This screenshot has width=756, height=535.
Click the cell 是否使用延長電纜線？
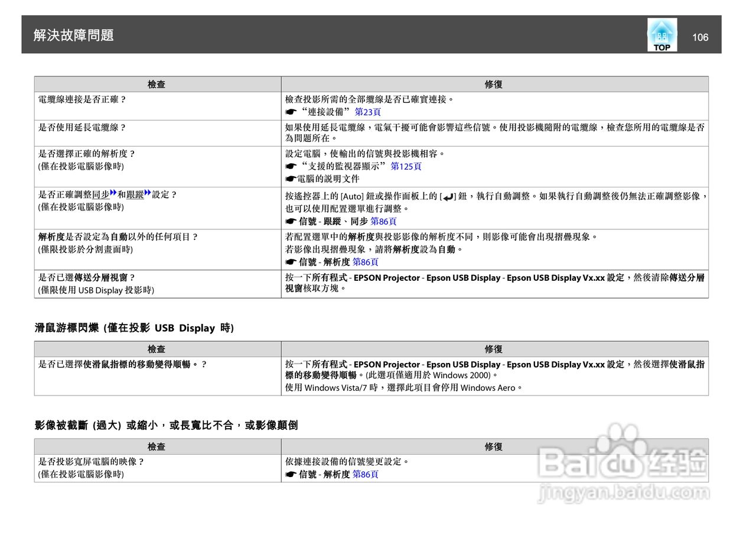coord(158,133)
